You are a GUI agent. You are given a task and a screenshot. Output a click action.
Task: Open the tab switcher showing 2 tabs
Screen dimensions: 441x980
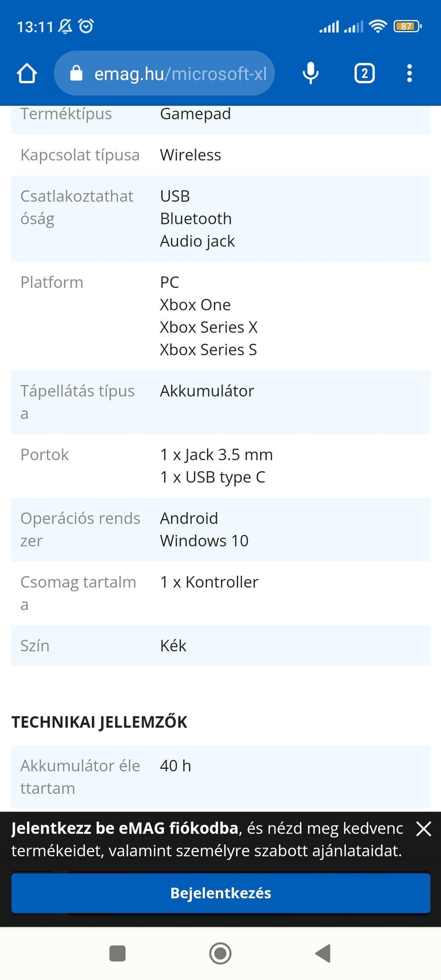click(x=364, y=73)
